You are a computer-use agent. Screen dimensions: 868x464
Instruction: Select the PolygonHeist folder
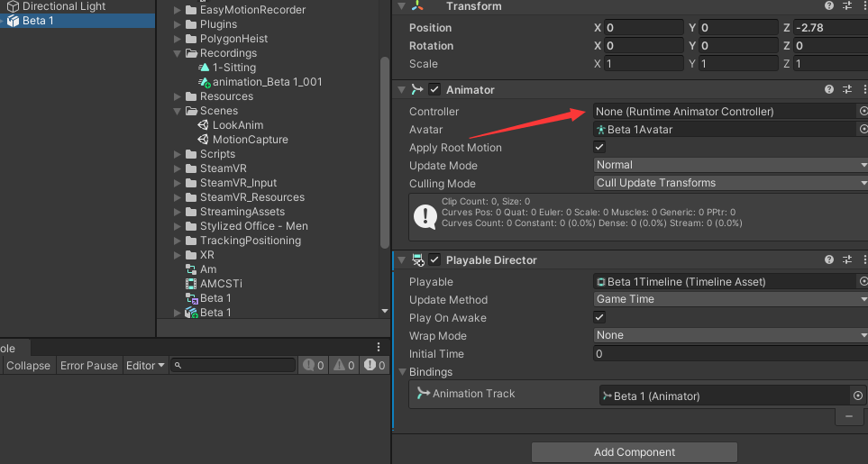227,39
